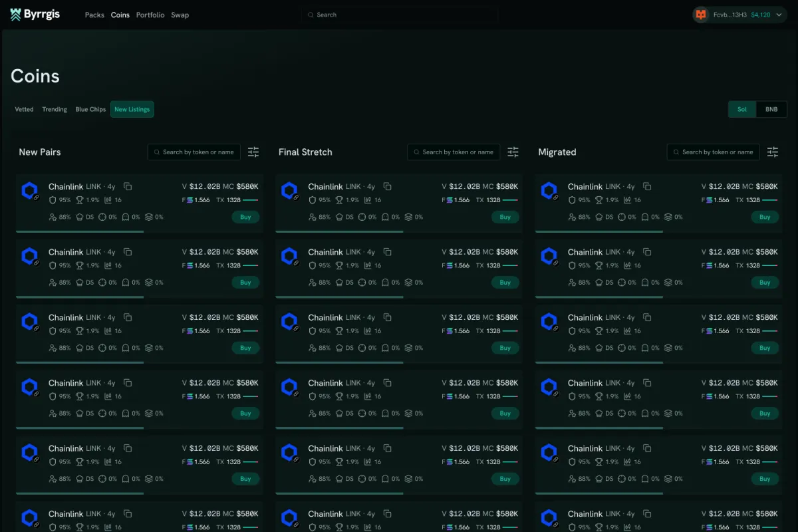
Task: Copy address on first New Pairs card
Action: click(x=128, y=187)
